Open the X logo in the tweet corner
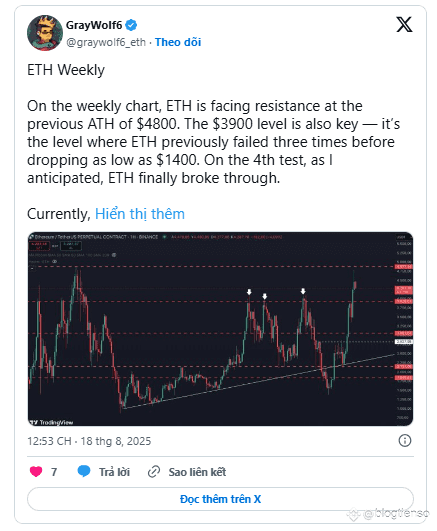The width and height of the screenshot is (437, 531). point(404,25)
